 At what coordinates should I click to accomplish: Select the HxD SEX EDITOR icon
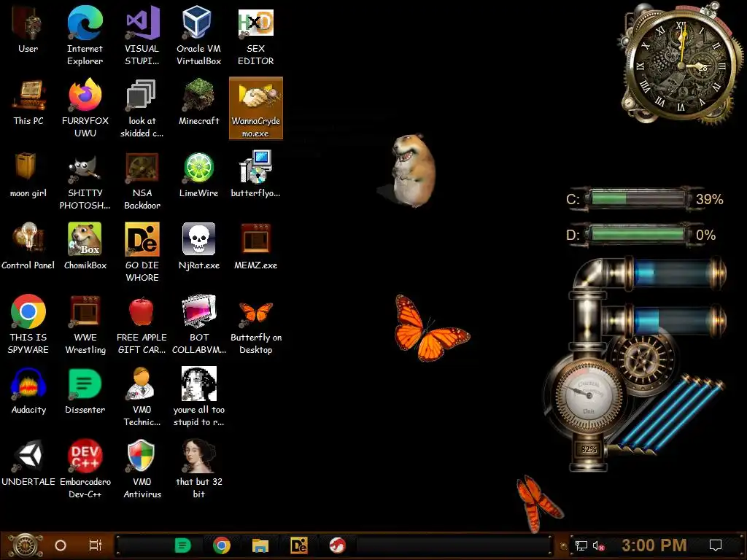click(256, 36)
